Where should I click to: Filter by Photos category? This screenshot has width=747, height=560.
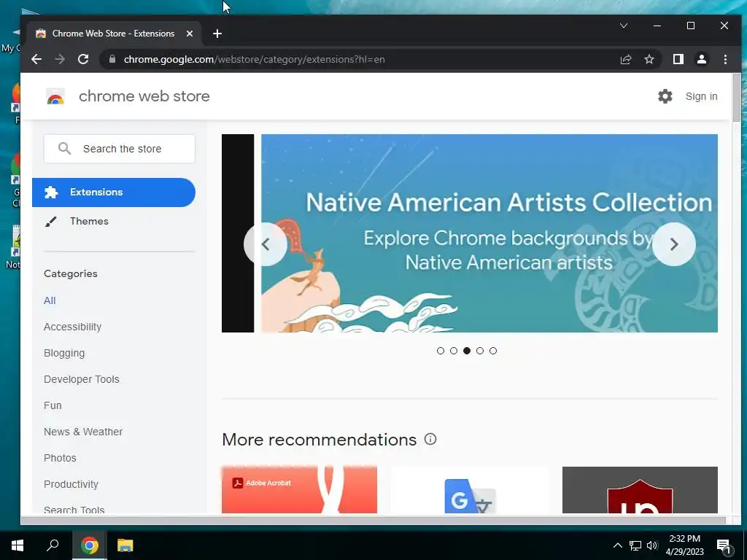[60, 458]
